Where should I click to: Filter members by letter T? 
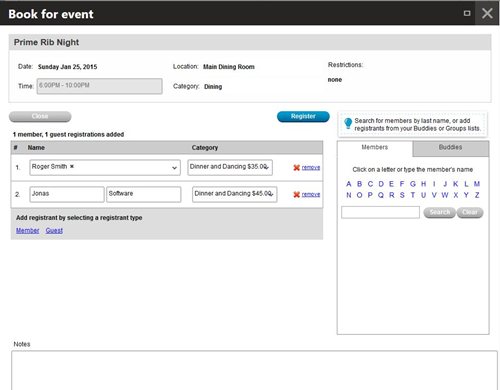[x=413, y=195]
